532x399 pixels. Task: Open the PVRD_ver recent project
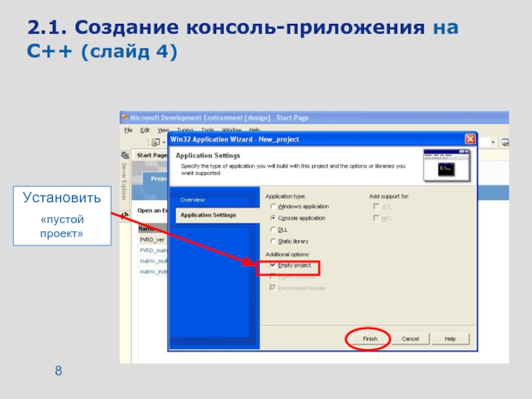click(152, 240)
